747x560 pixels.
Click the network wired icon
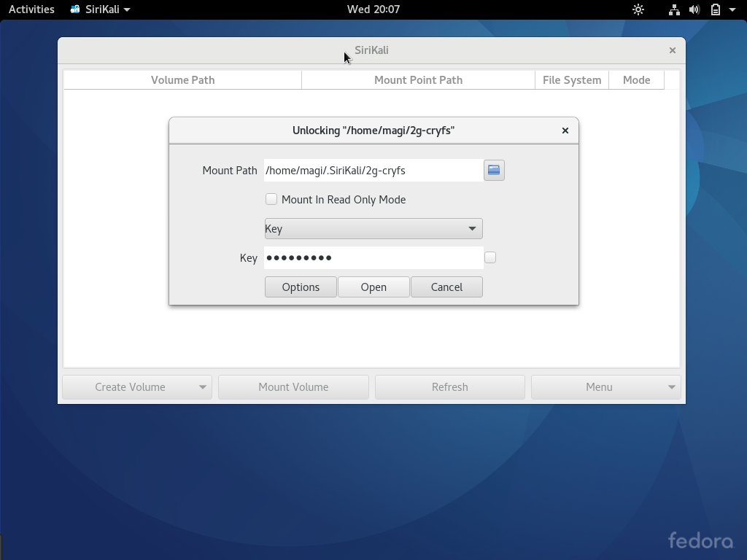(674, 9)
